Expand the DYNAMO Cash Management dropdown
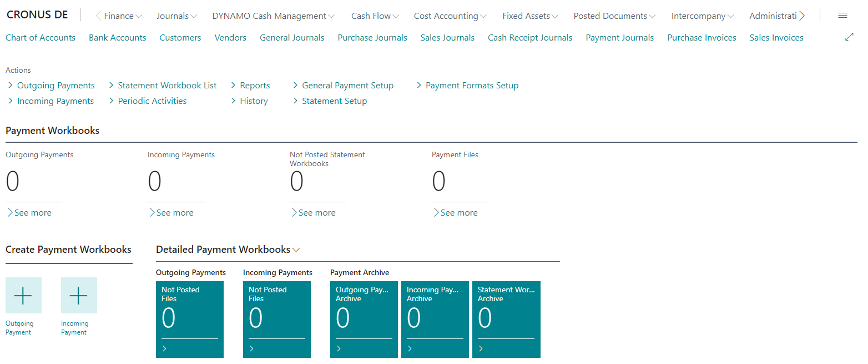The image size is (868, 364). point(274,16)
